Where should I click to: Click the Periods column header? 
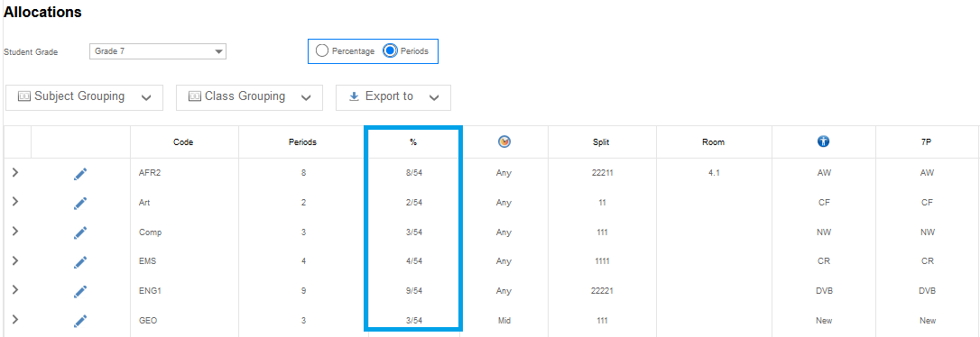pyautogui.click(x=302, y=142)
